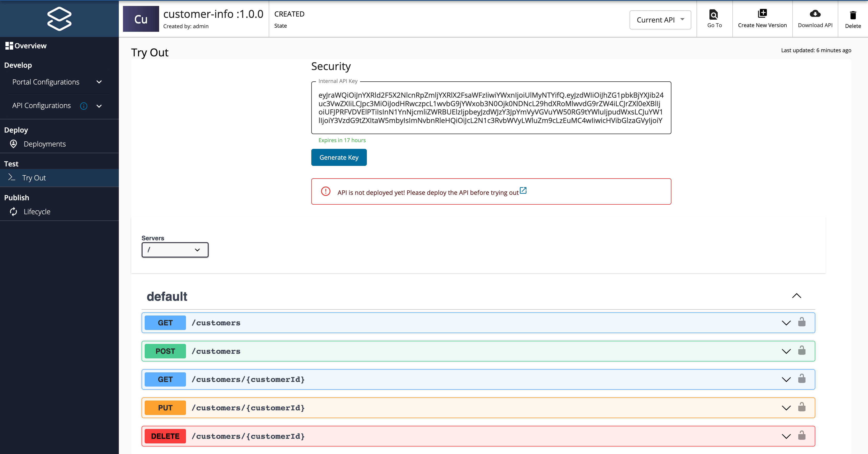Click the customer-info Cu thumbnail
The width and height of the screenshot is (868, 454).
pos(141,19)
